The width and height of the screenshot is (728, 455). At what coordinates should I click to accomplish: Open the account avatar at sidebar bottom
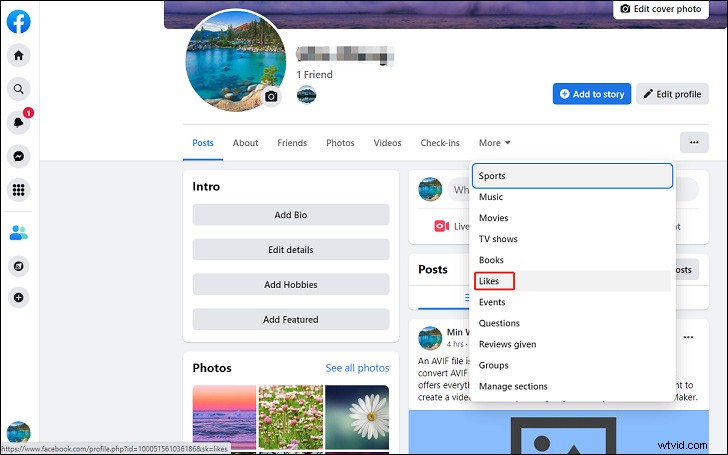coord(19,432)
